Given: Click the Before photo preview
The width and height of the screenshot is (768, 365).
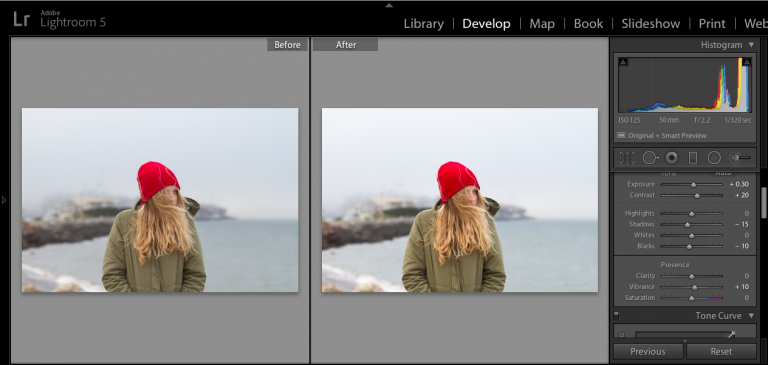Looking at the screenshot, I should [160, 200].
